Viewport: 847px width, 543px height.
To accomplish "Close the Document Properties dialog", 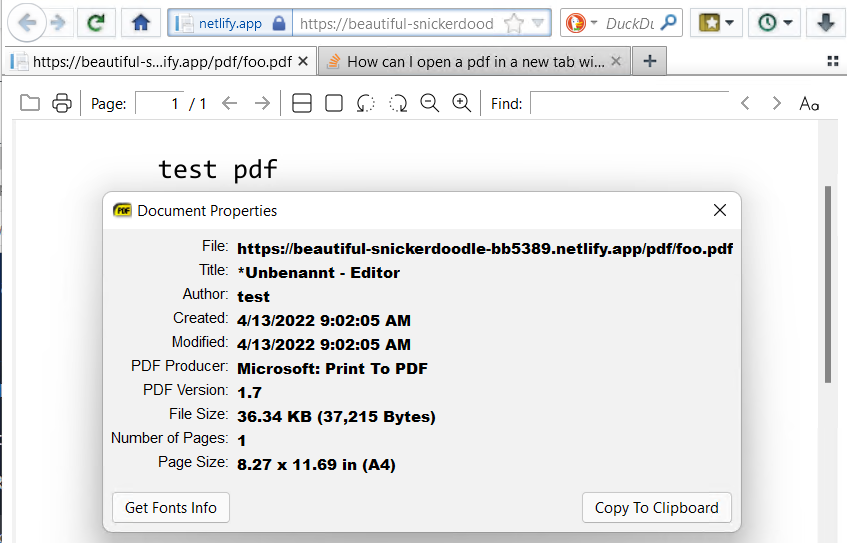I will coord(720,210).
